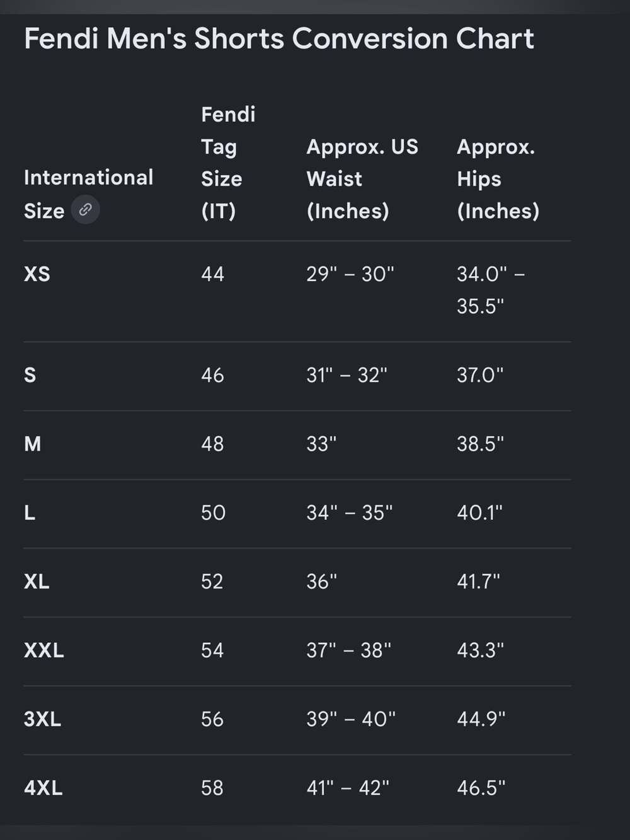Select the M size row label
This screenshot has height=840, width=630.
tap(33, 444)
